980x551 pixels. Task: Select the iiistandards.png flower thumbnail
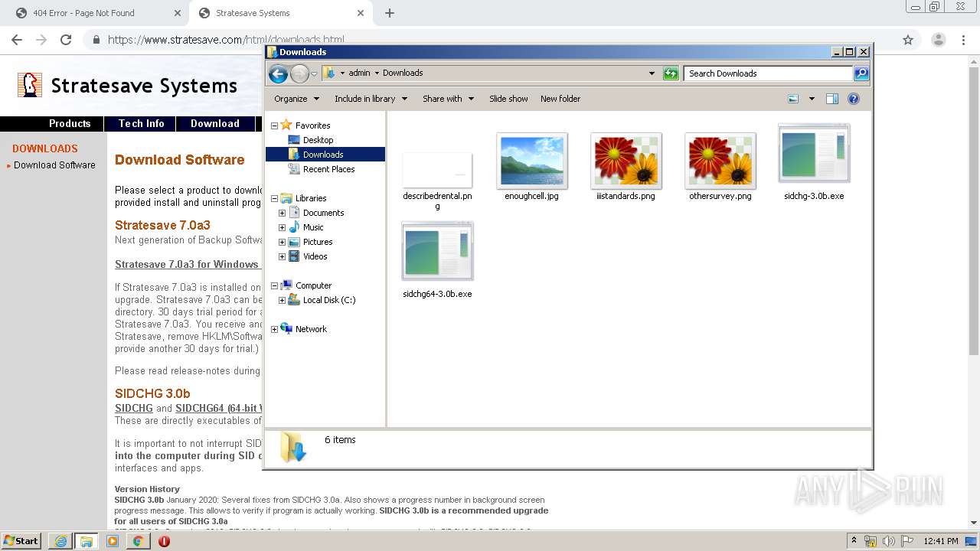point(626,161)
